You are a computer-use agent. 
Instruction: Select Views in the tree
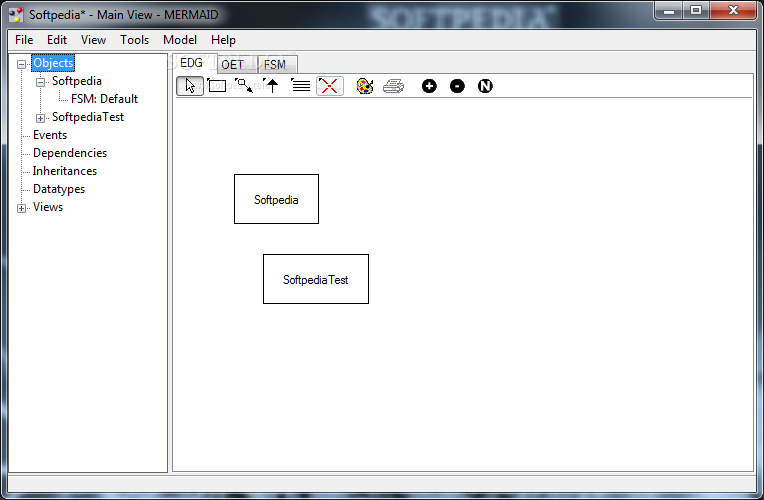(x=48, y=207)
